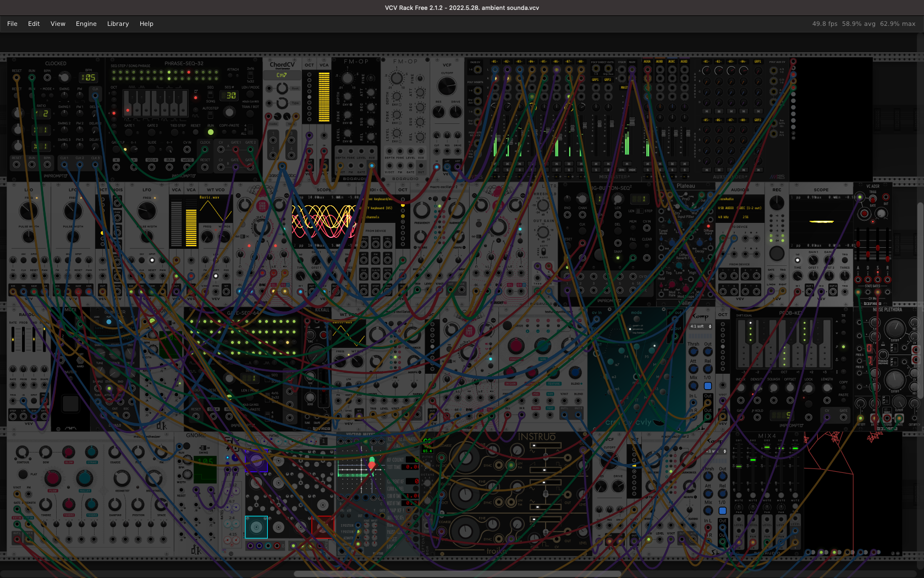Image resolution: width=924 pixels, height=578 pixels.
Task: Click the RUN input jack on CLOCKED
Action: [x=32, y=78]
